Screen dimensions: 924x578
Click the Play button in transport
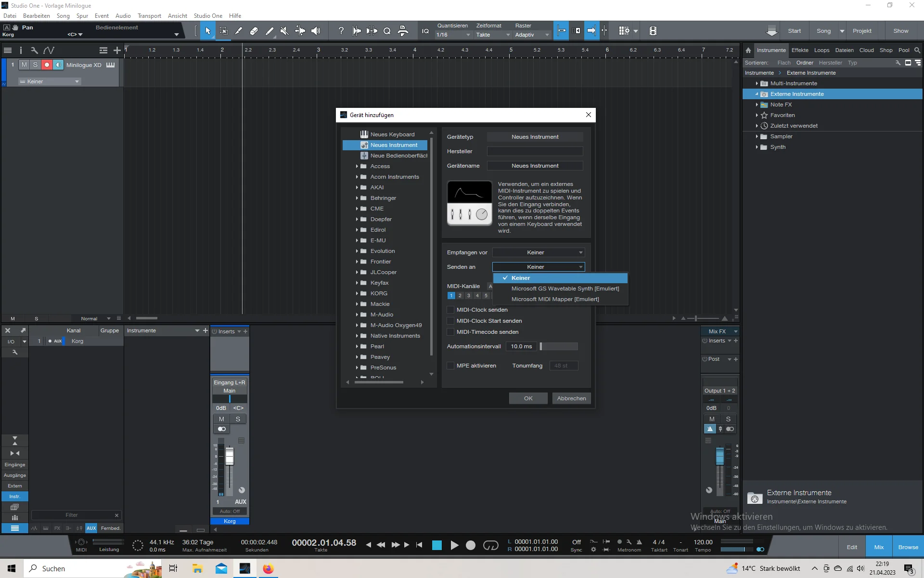pyautogui.click(x=454, y=545)
